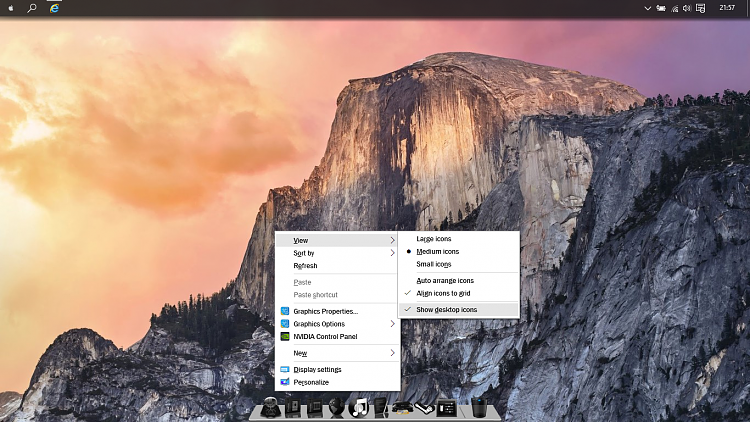This screenshot has height=422, width=750.
Task: Open the iTunes music note dock icon
Action: pyautogui.click(x=359, y=408)
